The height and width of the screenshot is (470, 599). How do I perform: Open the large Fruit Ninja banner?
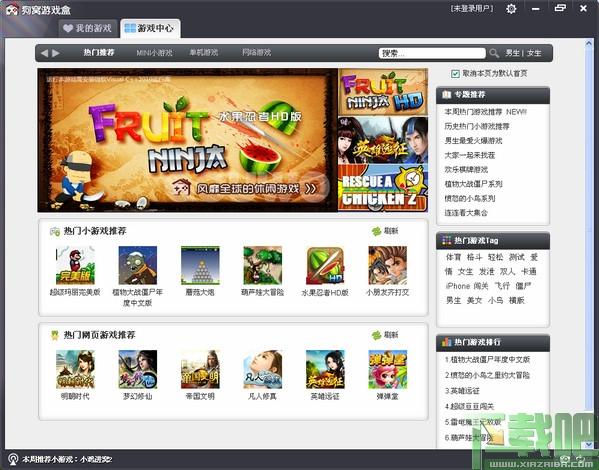(x=188, y=140)
